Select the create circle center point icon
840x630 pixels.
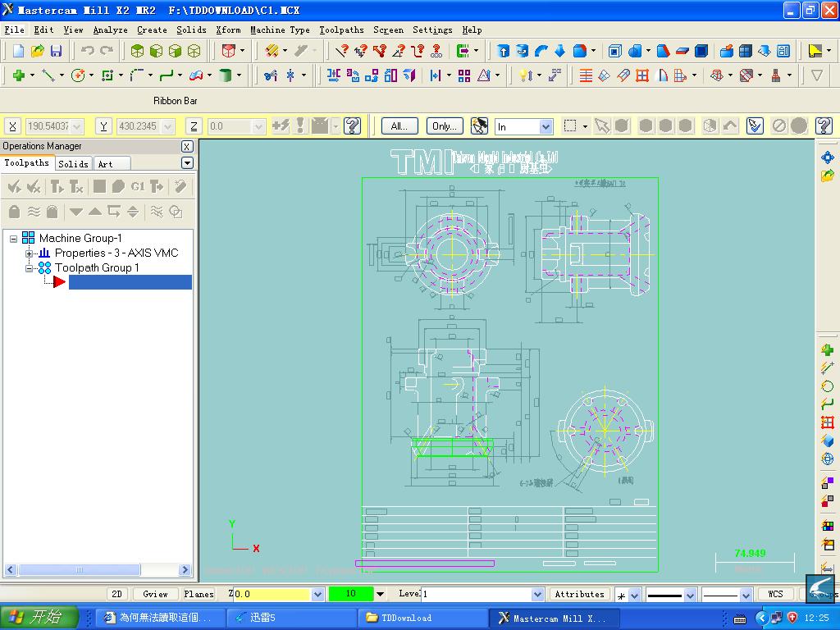(78, 75)
